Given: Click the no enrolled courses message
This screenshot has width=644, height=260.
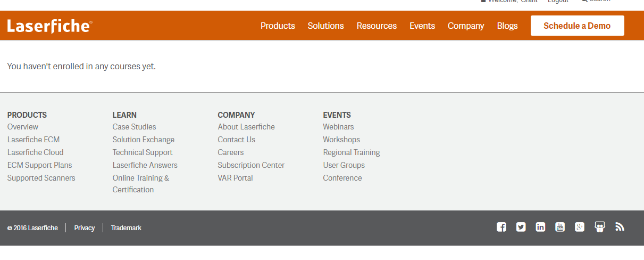Looking at the screenshot, I should coord(81,67).
